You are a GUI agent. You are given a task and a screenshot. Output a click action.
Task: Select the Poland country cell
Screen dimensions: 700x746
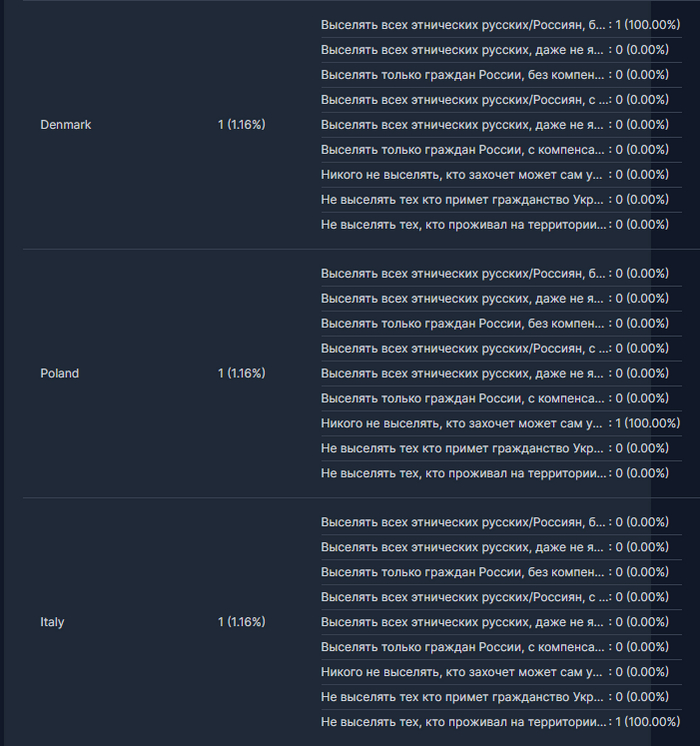(x=59, y=373)
